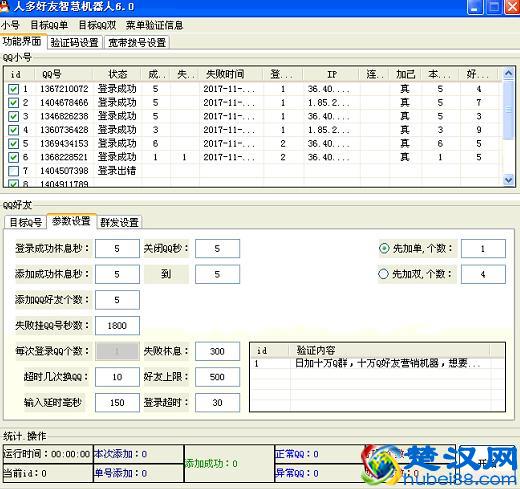Close the window
Viewport: 520px width, 489px height.
coord(512,7)
